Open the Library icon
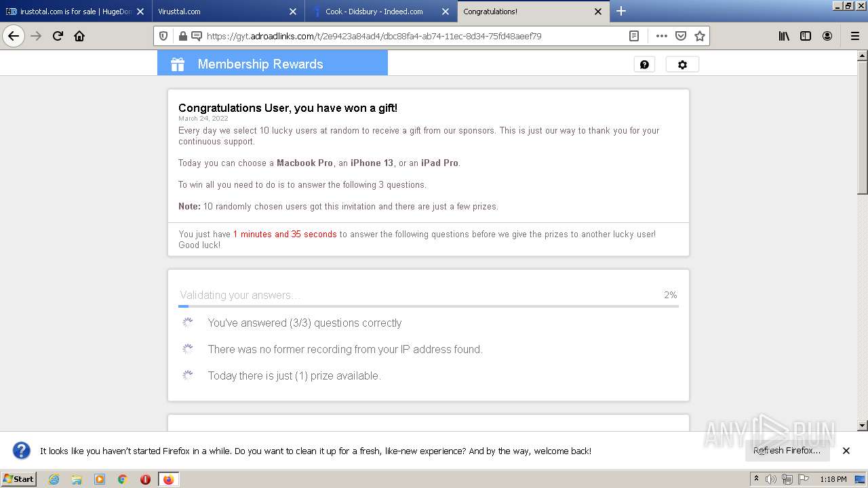The image size is (868, 488). pyautogui.click(x=784, y=36)
